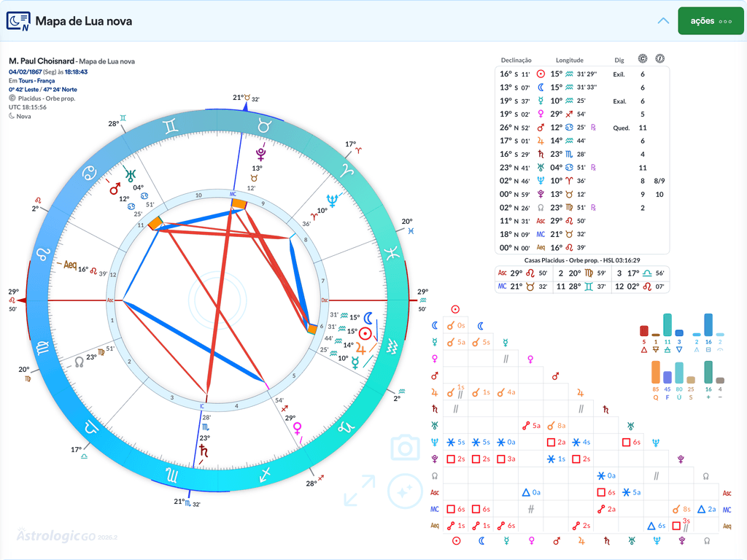Click the date 04/02/1867
The image size is (747, 560).
[26, 72]
